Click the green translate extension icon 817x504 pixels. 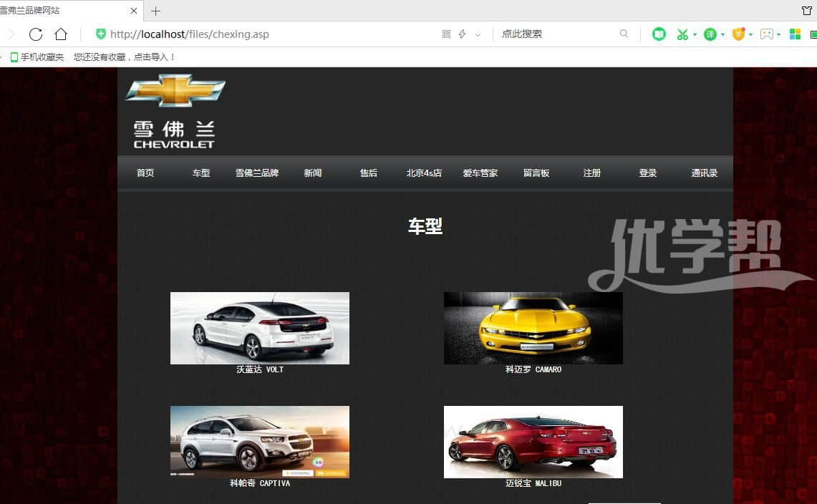pos(710,34)
